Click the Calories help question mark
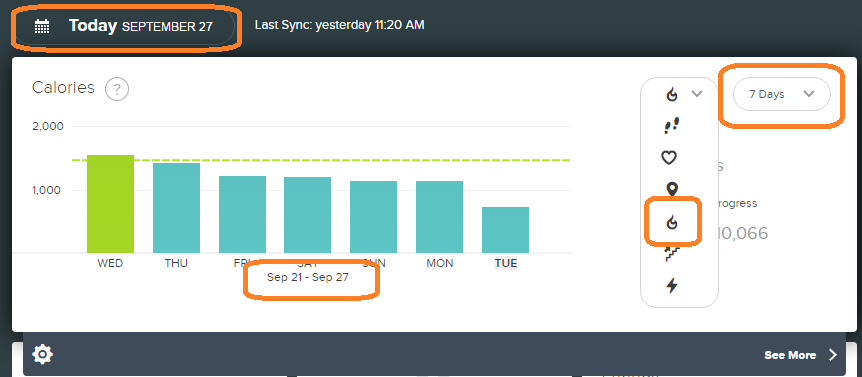Viewport: 862px width, 377px height. click(x=117, y=89)
